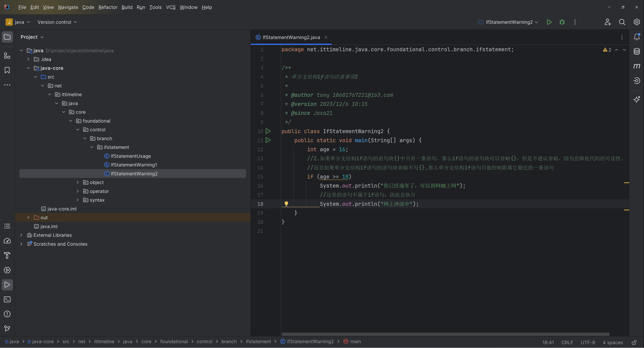Open the Structure tool window icon
The image size is (644, 348).
7,56
